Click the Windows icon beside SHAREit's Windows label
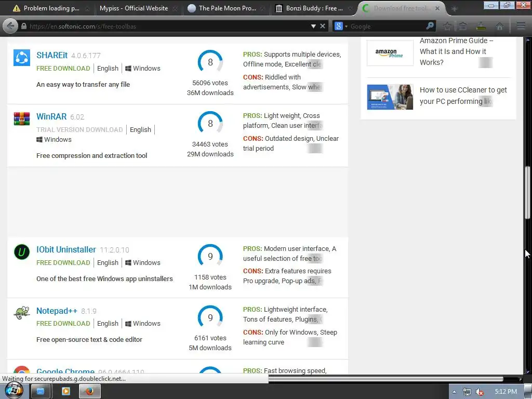The image size is (532, 399). [x=128, y=68]
